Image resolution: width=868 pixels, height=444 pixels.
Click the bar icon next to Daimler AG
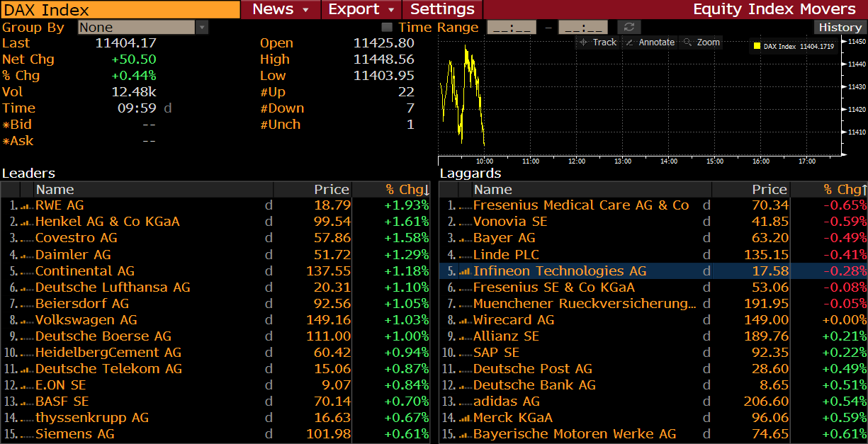[x=26, y=254]
